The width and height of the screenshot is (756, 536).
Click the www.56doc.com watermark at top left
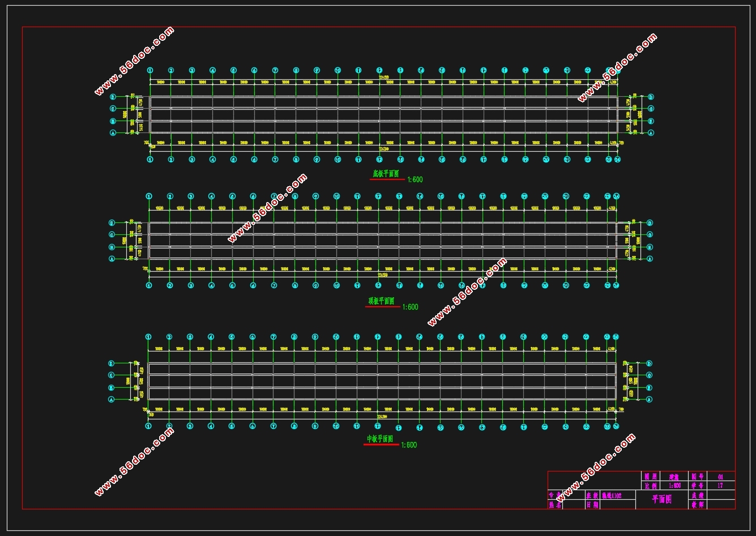coord(134,61)
